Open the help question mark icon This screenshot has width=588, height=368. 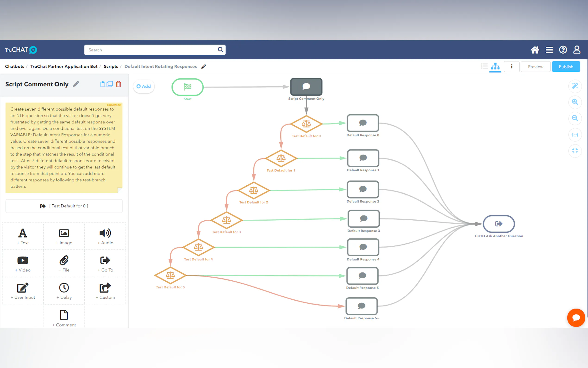tap(563, 50)
